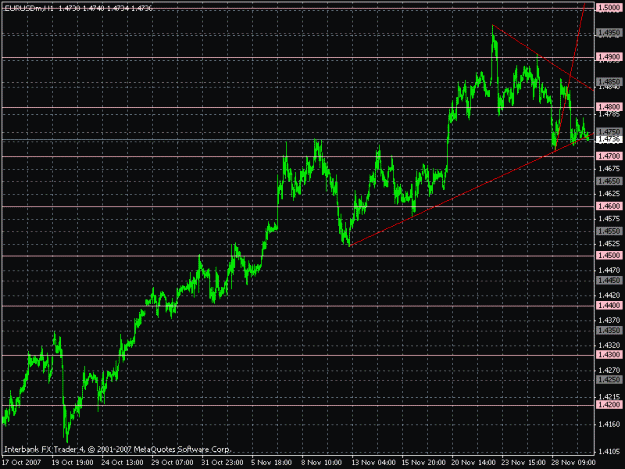Click the Interbank FX Trader 4 copyright text
Screen dimensions: 625x469
click(x=117, y=449)
